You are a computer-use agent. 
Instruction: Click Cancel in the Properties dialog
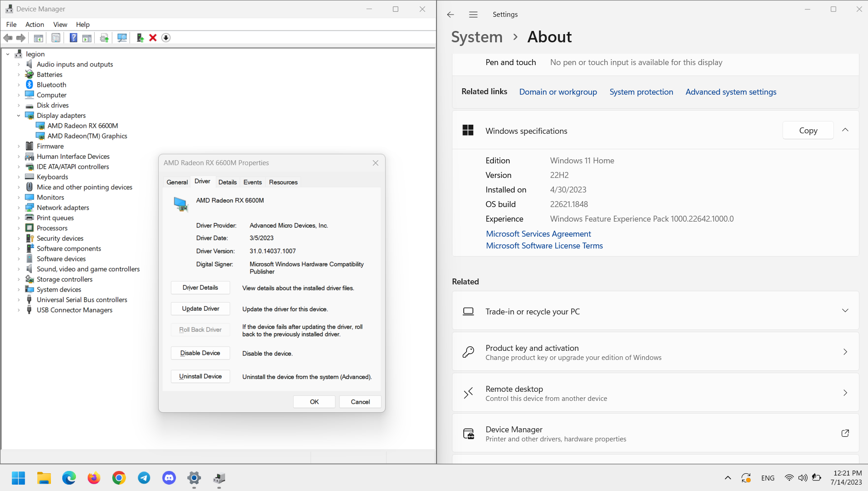pos(360,402)
